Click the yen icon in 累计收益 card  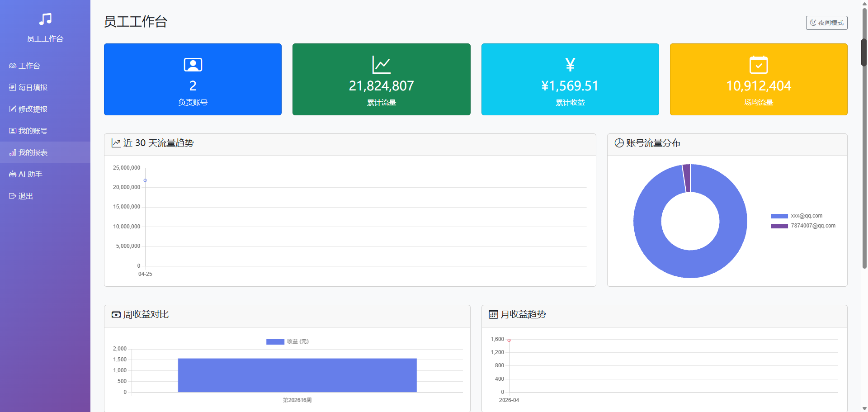coord(570,65)
